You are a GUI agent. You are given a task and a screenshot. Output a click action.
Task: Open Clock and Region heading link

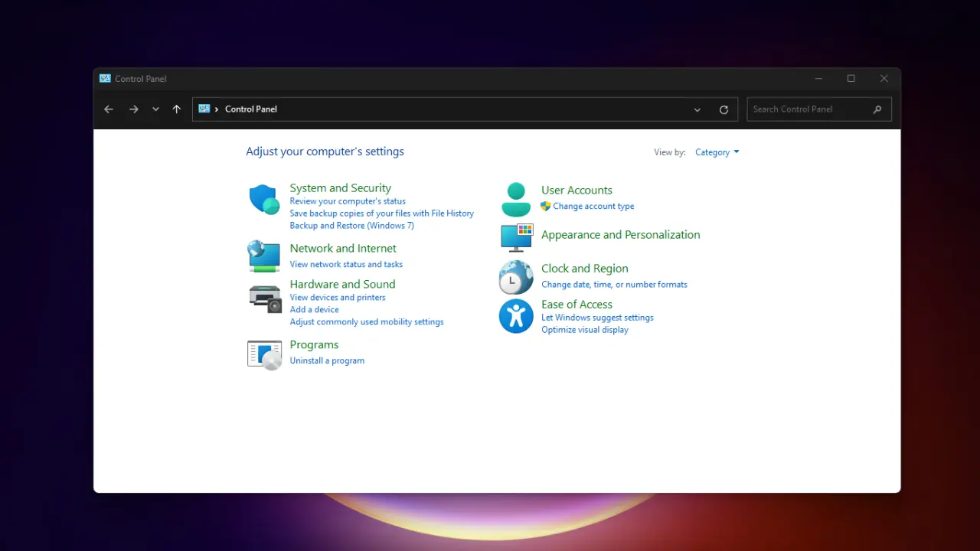pos(584,269)
